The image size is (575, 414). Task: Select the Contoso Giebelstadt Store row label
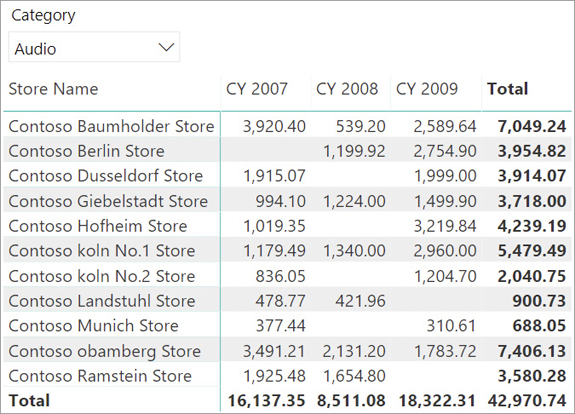coord(108,201)
